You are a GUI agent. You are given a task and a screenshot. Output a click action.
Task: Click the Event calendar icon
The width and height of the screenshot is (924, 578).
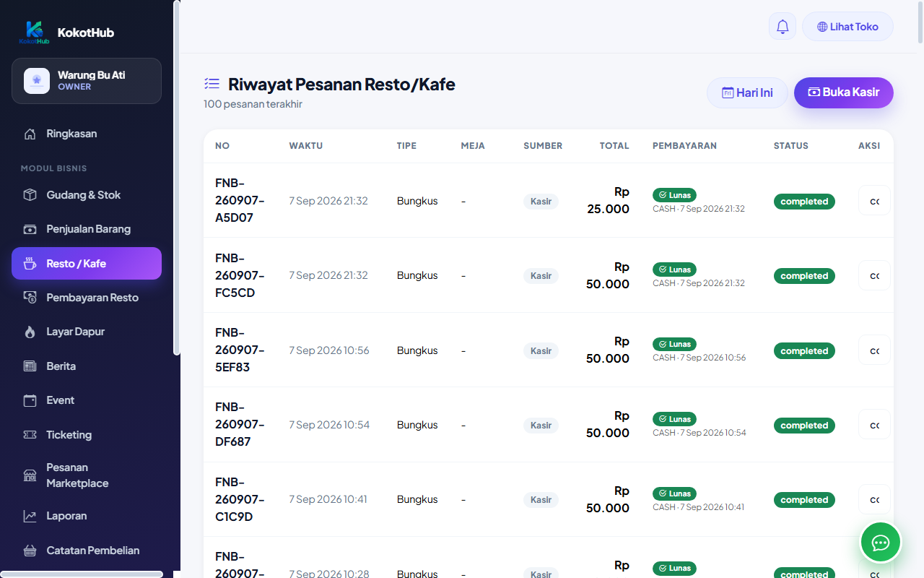point(30,400)
